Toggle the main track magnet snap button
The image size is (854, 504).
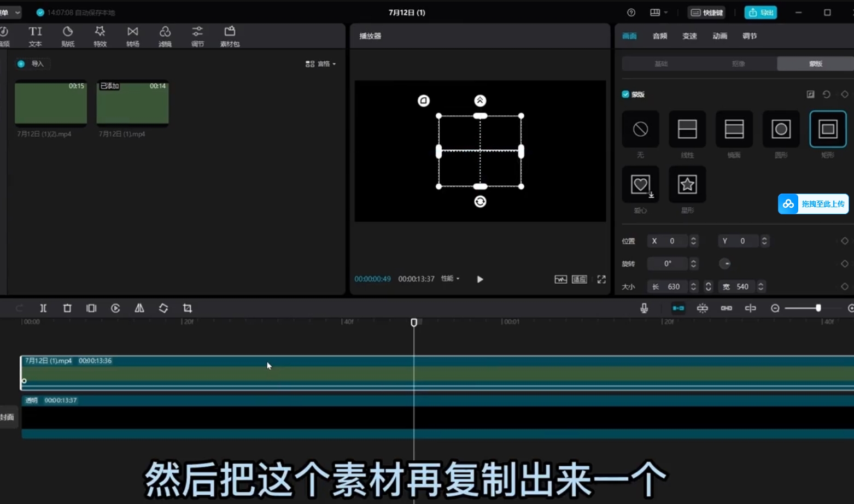(678, 308)
